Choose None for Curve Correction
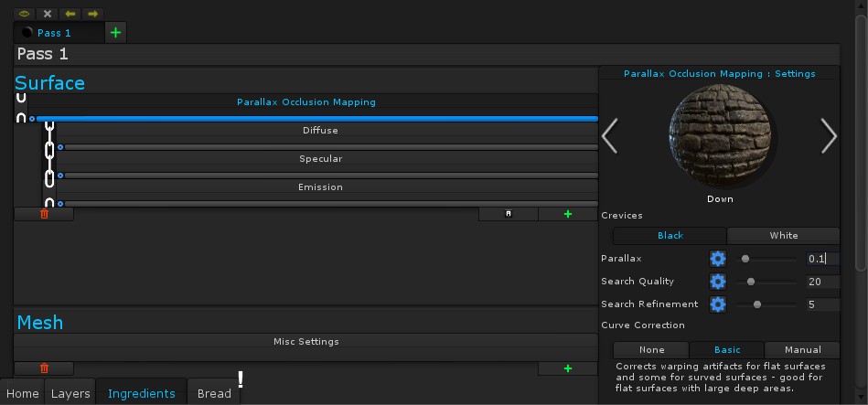This screenshot has height=405, width=868. [x=651, y=350]
